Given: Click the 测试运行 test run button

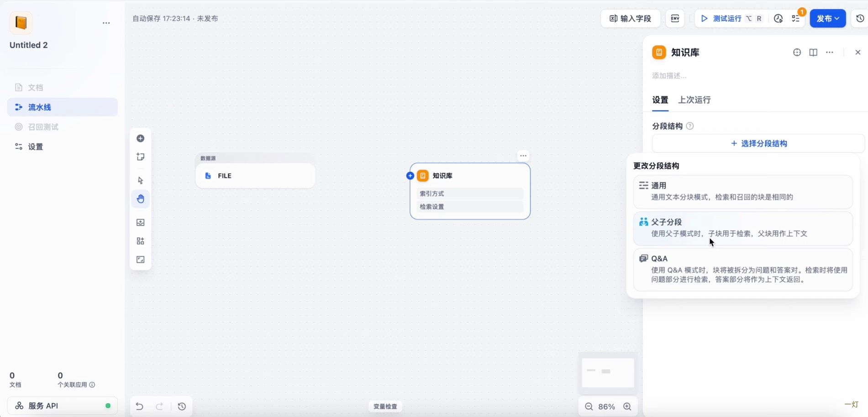Looking at the screenshot, I should click(727, 19).
